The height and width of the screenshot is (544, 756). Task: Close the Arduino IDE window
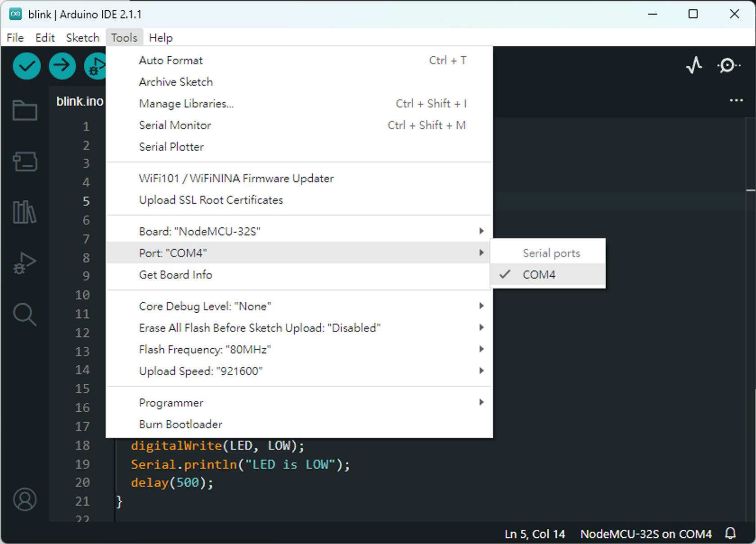(734, 14)
